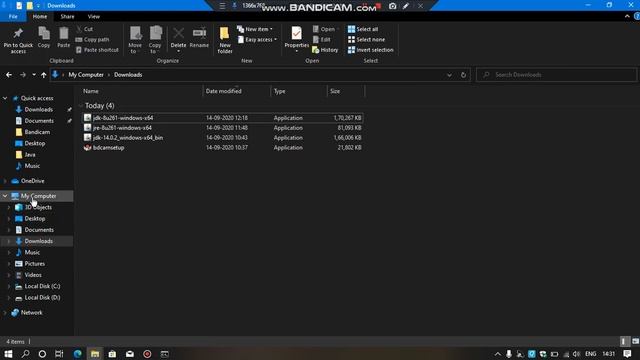This screenshot has height=360, width=640.
Task: Create a New folder
Action: [224, 40]
